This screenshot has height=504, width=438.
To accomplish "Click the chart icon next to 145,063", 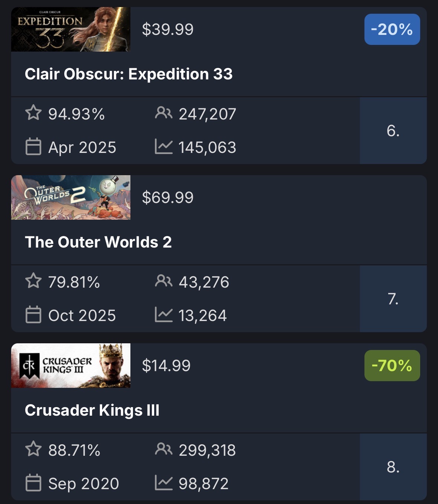I will tap(163, 146).
